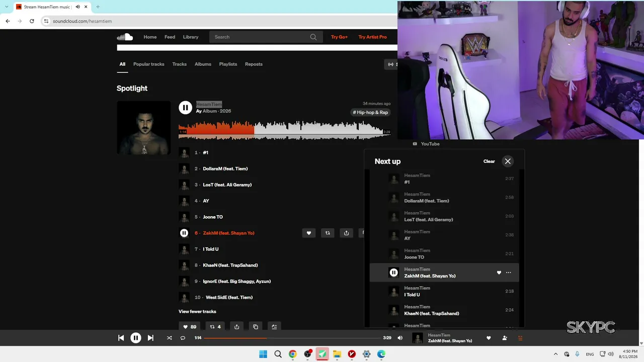The width and height of the screenshot is (644, 362).
Task: Toggle the Next up queue icon
Action: tap(520, 338)
